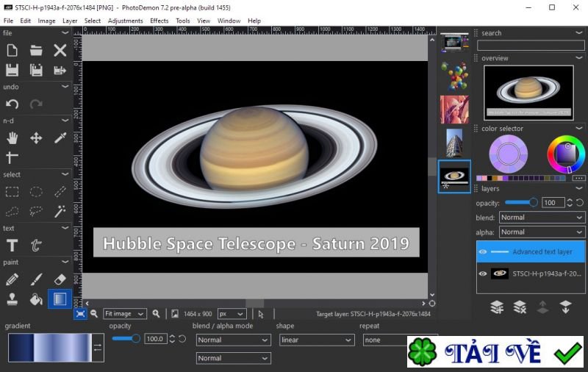
Task: Open the Adjustments menu
Action: pos(125,21)
